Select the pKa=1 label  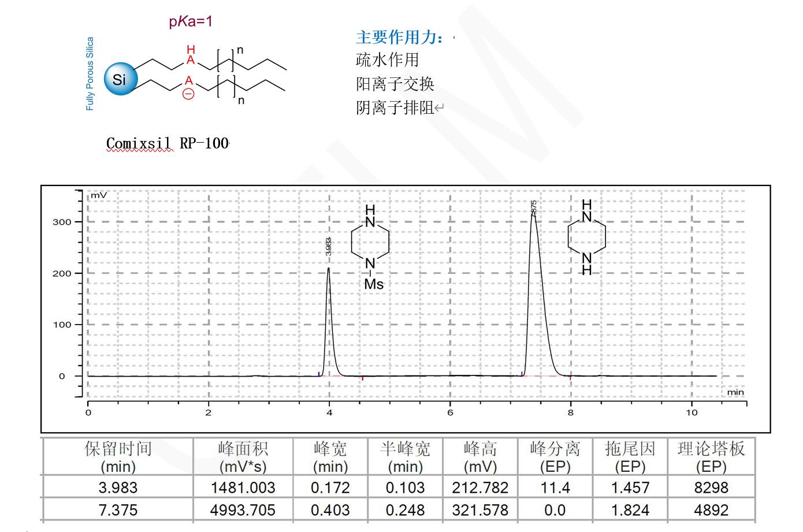[191, 22]
